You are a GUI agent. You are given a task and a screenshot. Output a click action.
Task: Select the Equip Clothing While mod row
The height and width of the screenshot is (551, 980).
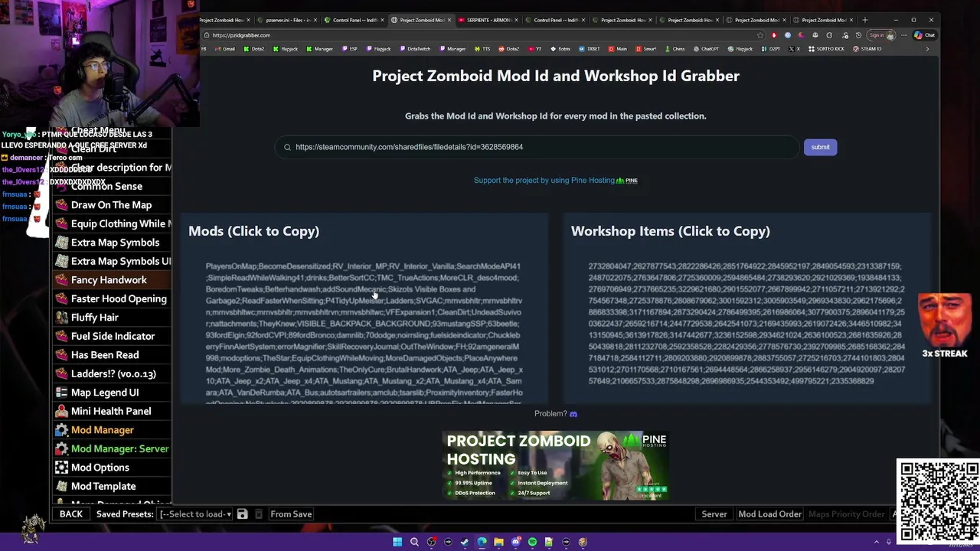(113, 223)
